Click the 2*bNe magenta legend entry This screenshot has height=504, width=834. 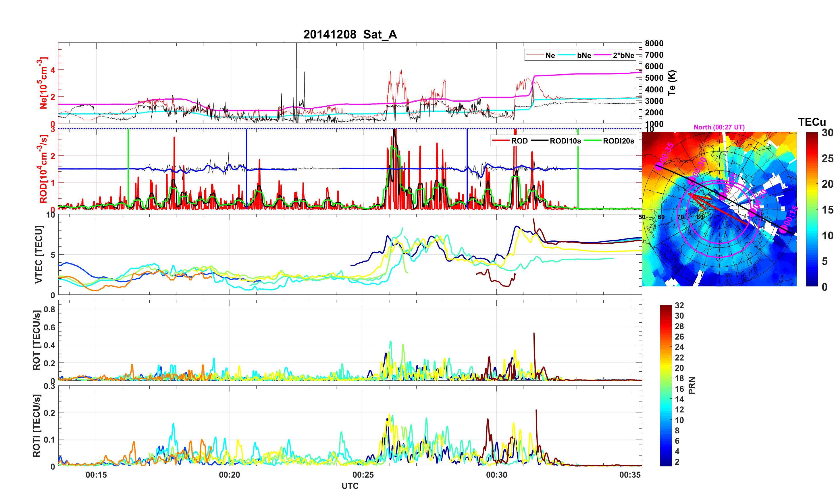(x=623, y=55)
